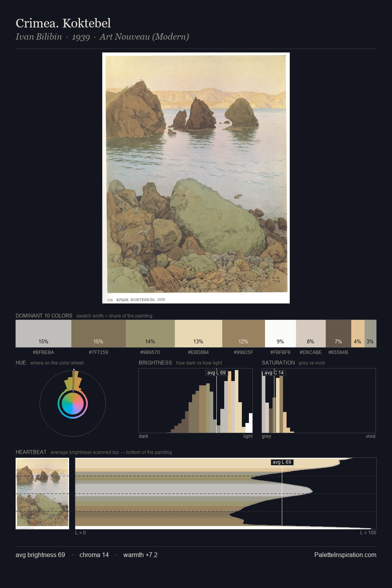
Task: Pick the olive #9B9570 swatch
Action: coord(150,334)
